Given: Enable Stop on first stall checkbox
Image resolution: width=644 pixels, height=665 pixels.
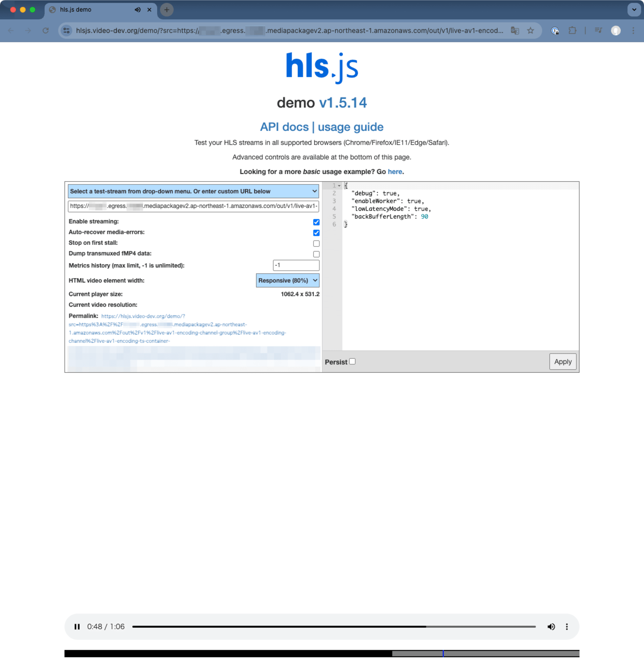Looking at the screenshot, I should coord(316,243).
